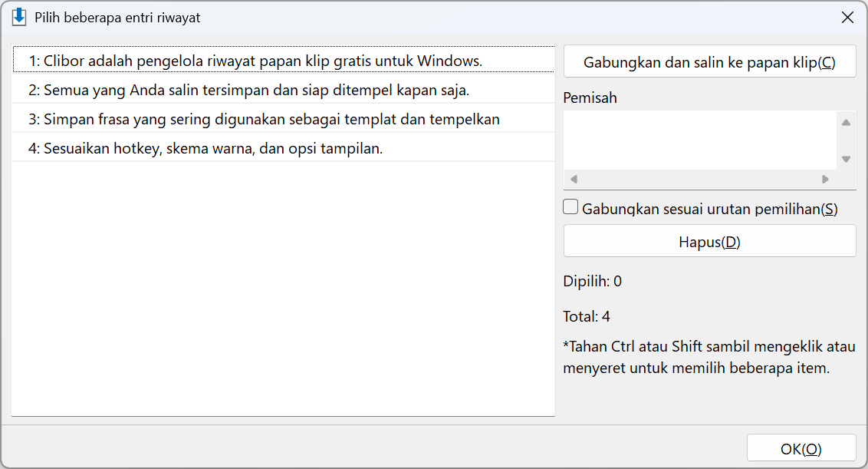This screenshot has height=469, width=868.
Task: Click the Total: 4 counter text
Action: pos(587,316)
